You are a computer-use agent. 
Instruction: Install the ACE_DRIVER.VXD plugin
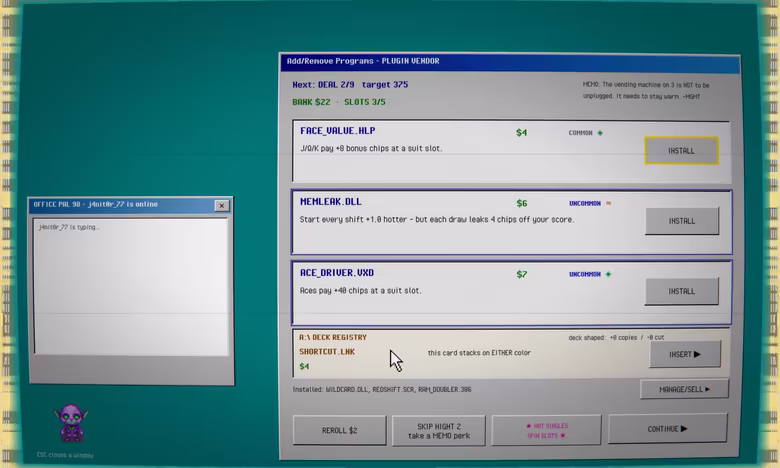(x=682, y=291)
